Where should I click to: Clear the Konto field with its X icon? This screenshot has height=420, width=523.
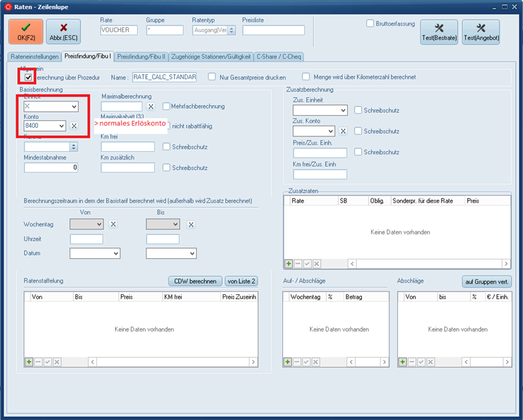(74, 126)
